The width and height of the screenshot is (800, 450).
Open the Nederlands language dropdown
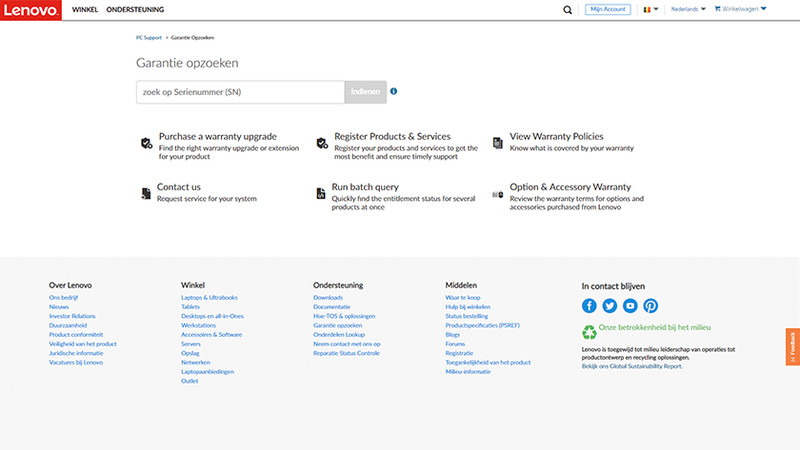point(687,9)
